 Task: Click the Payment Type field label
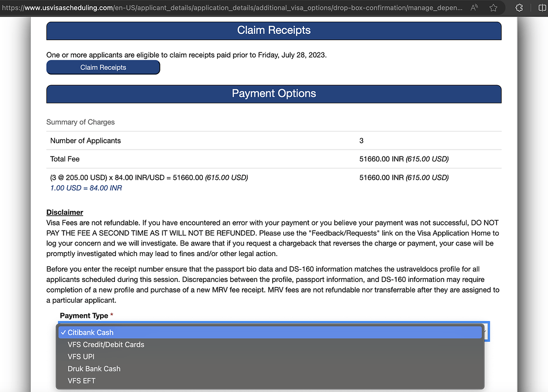(x=84, y=316)
